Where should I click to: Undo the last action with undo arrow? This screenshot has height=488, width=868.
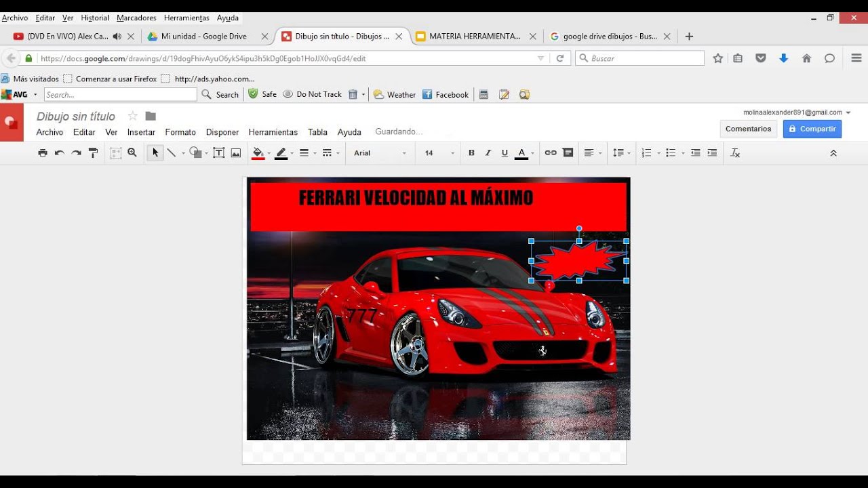click(x=60, y=153)
